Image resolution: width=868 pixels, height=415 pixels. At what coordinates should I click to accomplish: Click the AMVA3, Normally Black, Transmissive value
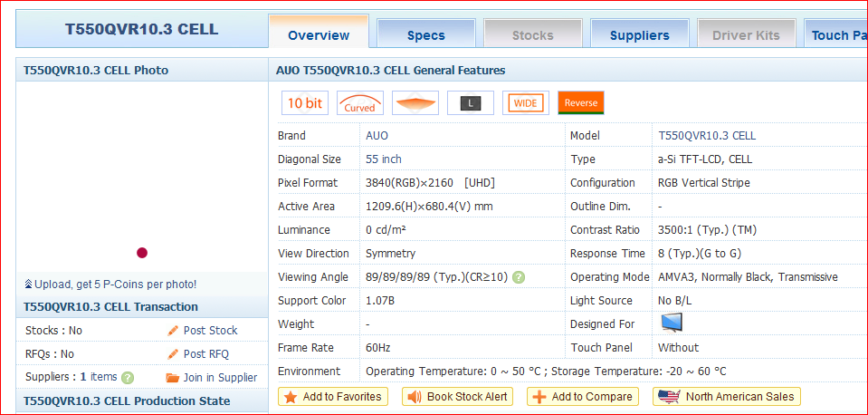click(748, 277)
